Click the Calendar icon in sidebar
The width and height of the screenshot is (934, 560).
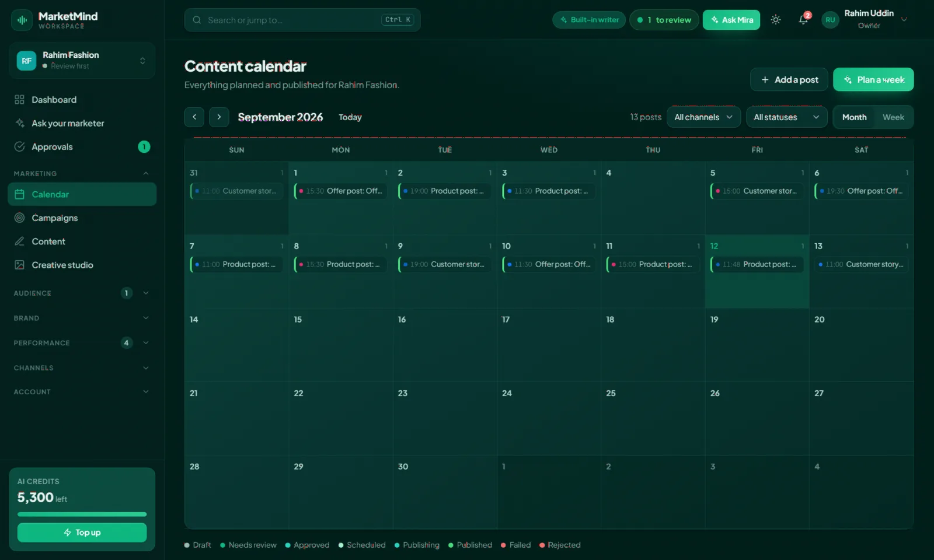(x=19, y=194)
